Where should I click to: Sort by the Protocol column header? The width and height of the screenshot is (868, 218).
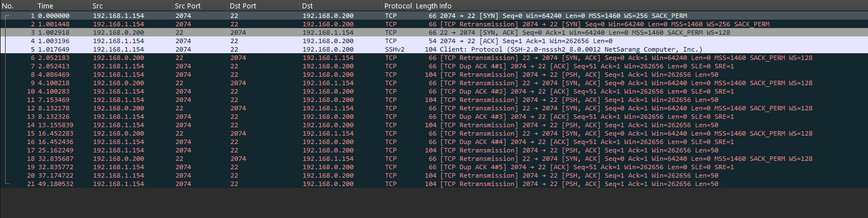point(398,6)
